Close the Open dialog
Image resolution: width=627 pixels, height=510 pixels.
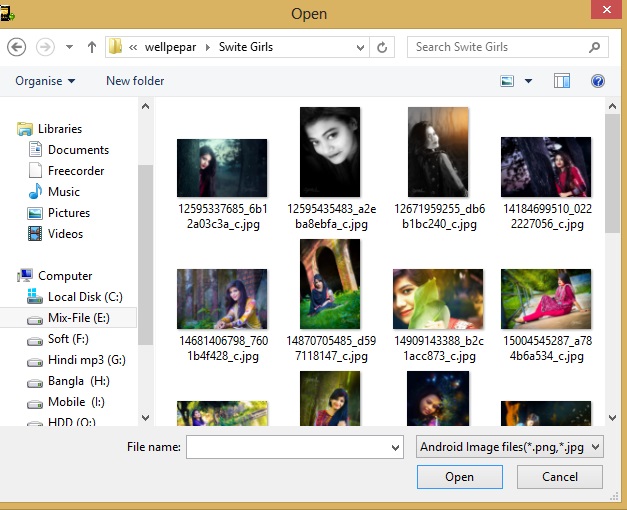coord(607,9)
